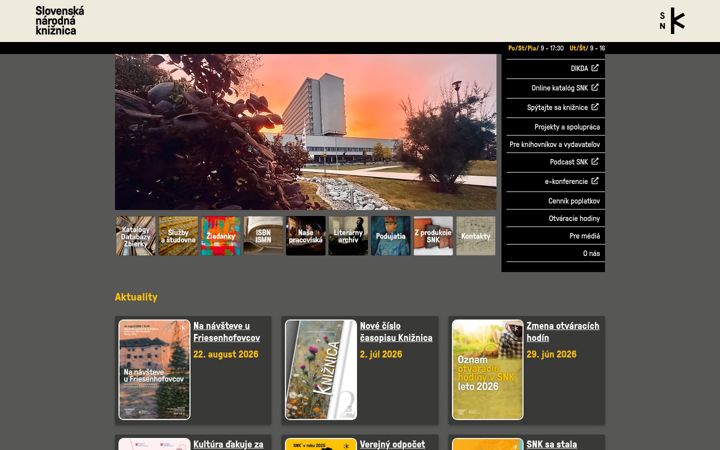Click the Po/St/Pia 9 - 17:30 hours text

tap(535, 48)
